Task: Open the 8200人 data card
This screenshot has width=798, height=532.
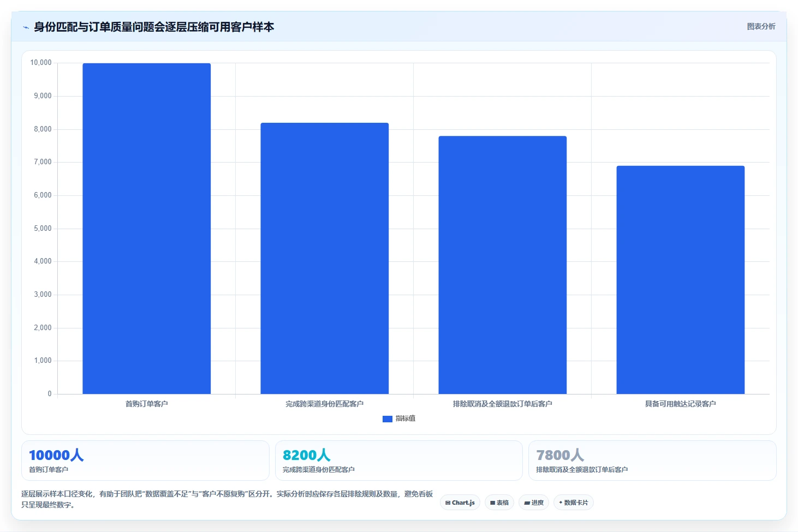Action: pyautogui.click(x=398, y=461)
